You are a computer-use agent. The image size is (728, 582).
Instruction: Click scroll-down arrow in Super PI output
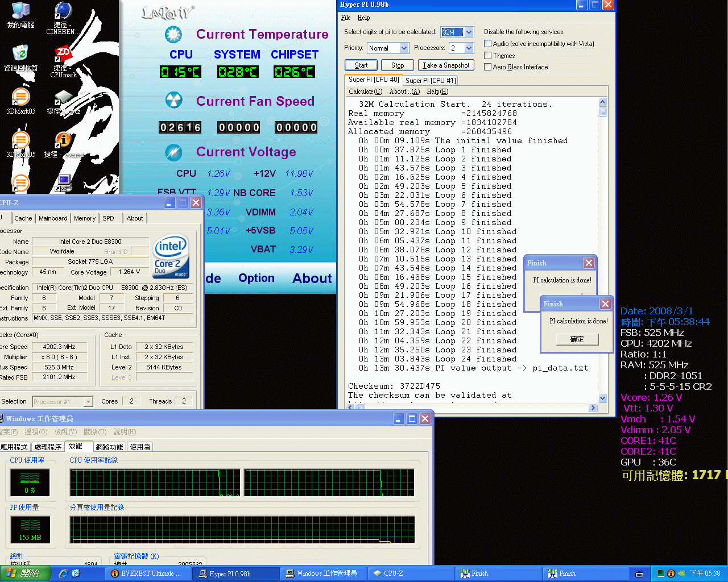coord(603,398)
